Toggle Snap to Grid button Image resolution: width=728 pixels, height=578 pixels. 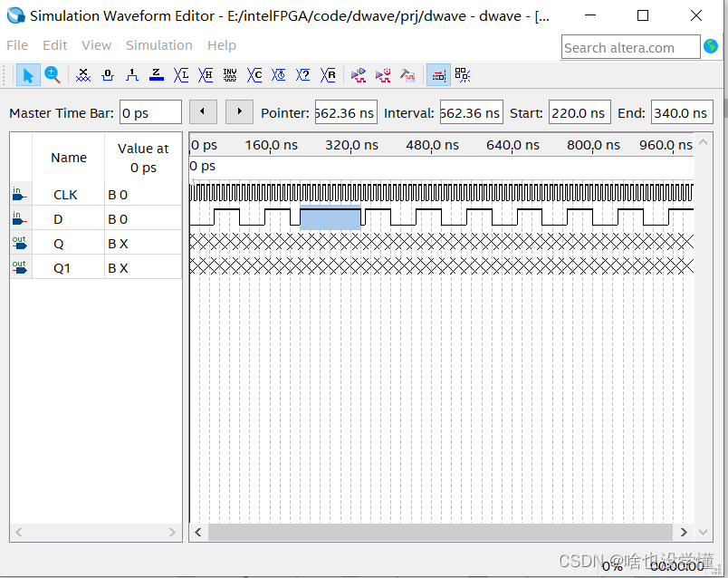463,75
